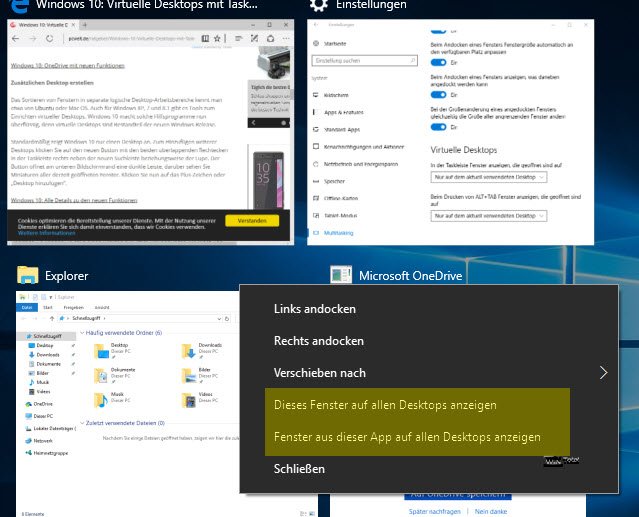Image resolution: width=639 pixels, height=517 pixels.
Task: Click Explorer up arrow button
Action: [52, 318]
